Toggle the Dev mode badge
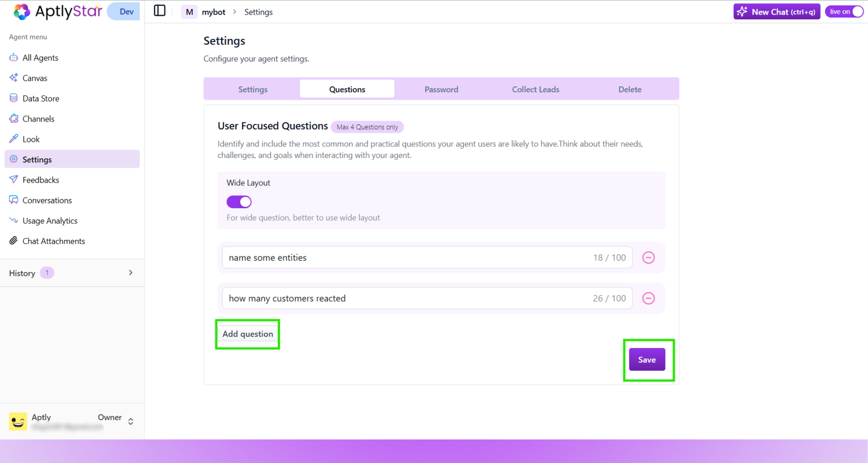This screenshot has width=868, height=463. [123, 11]
